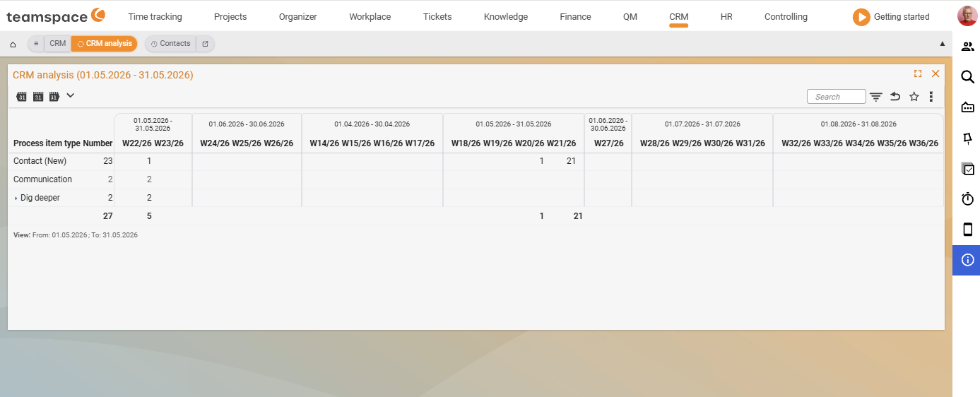Mark view as favorite with star
This screenshot has width=980, height=397.
click(914, 97)
